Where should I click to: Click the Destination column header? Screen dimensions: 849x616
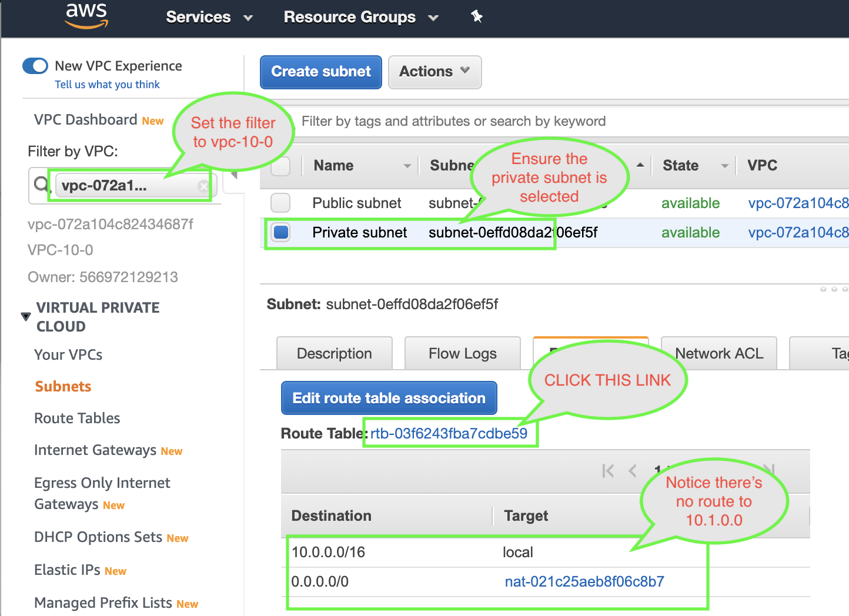(331, 515)
